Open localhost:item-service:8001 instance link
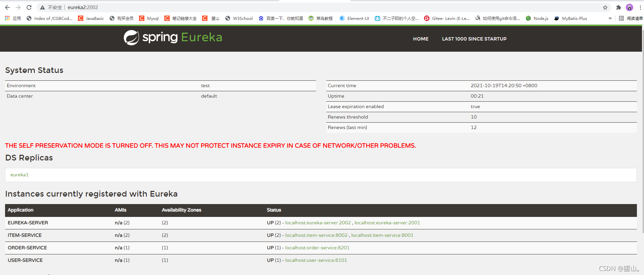This screenshot has height=275, width=644. point(382,235)
